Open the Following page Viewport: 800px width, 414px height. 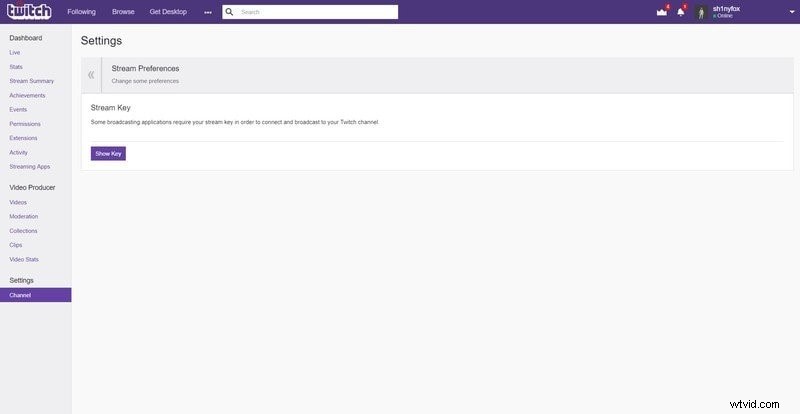(81, 12)
